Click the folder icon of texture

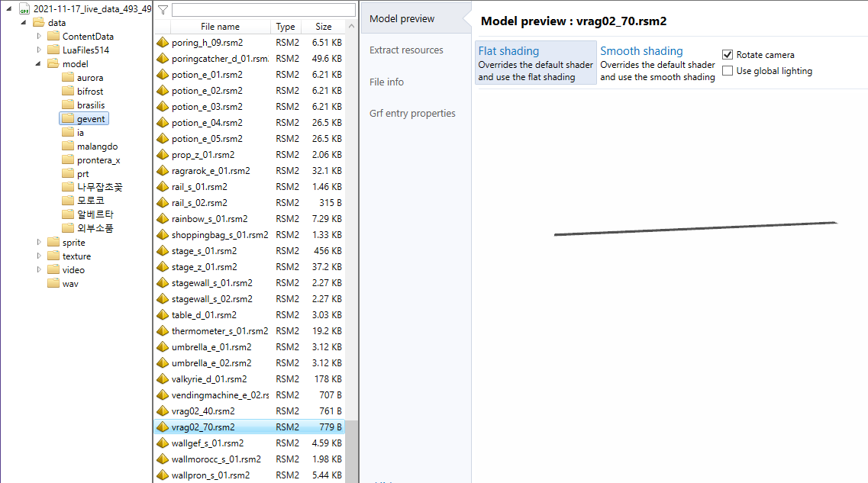coord(53,256)
